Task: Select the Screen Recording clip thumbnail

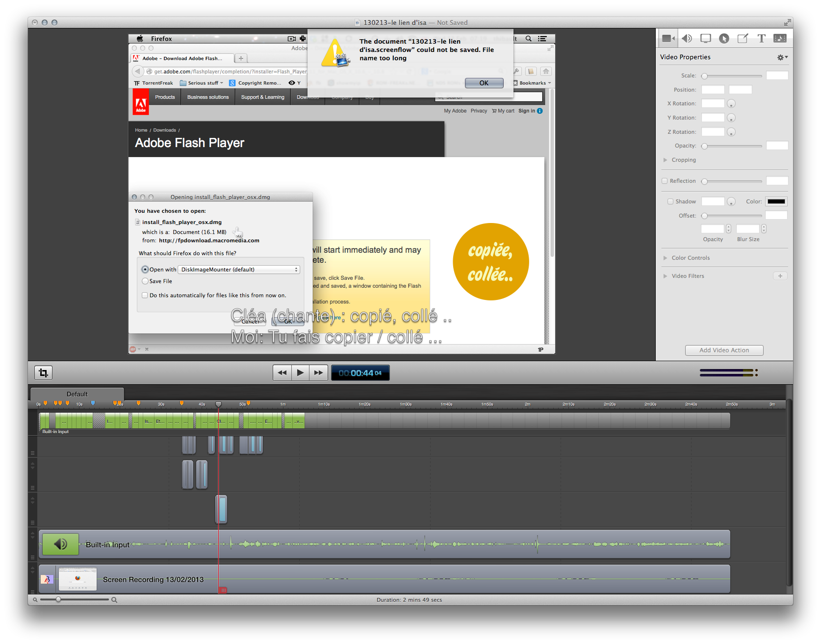Action: (x=77, y=579)
